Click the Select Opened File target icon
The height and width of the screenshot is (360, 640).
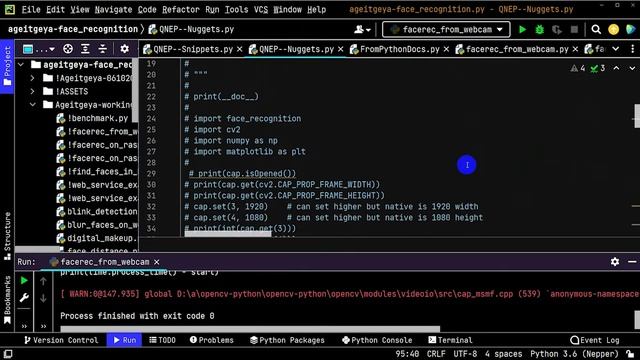pos(68,49)
